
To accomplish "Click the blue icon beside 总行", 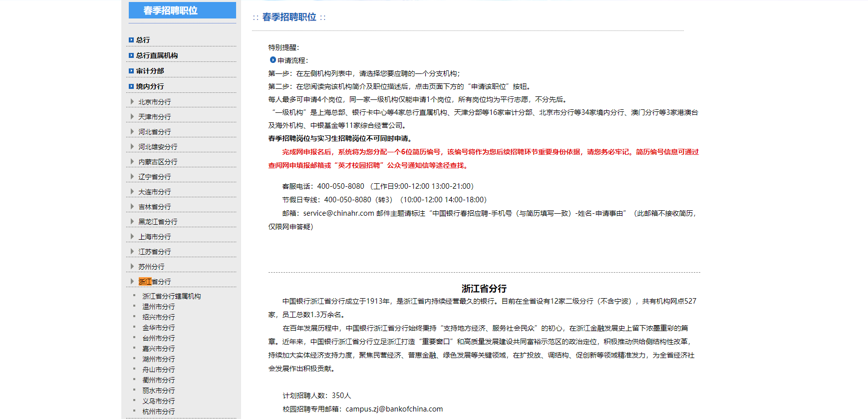I will [131, 40].
